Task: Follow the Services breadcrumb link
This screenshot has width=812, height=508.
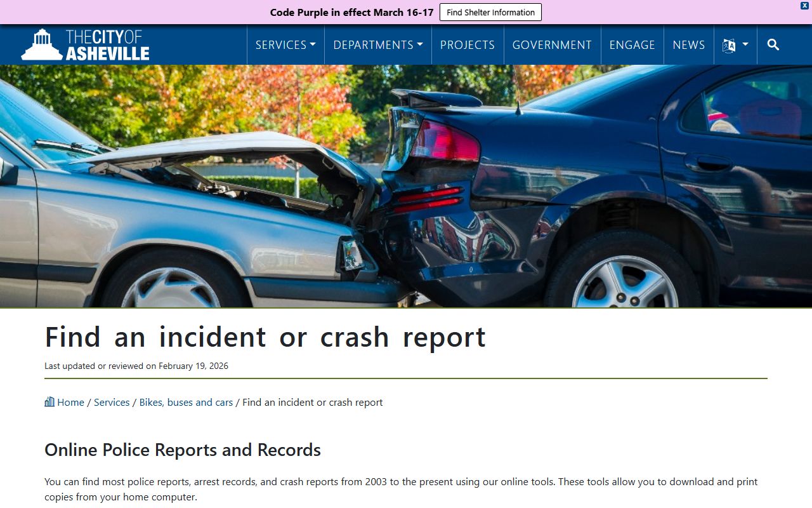Action: click(x=112, y=402)
